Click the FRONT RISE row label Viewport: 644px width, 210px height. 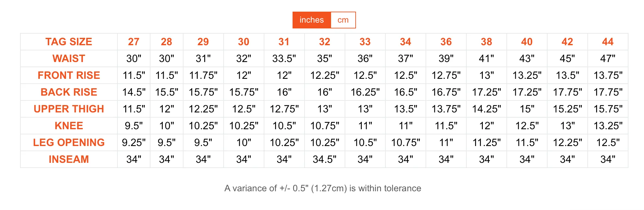pyautogui.click(x=69, y=75)
